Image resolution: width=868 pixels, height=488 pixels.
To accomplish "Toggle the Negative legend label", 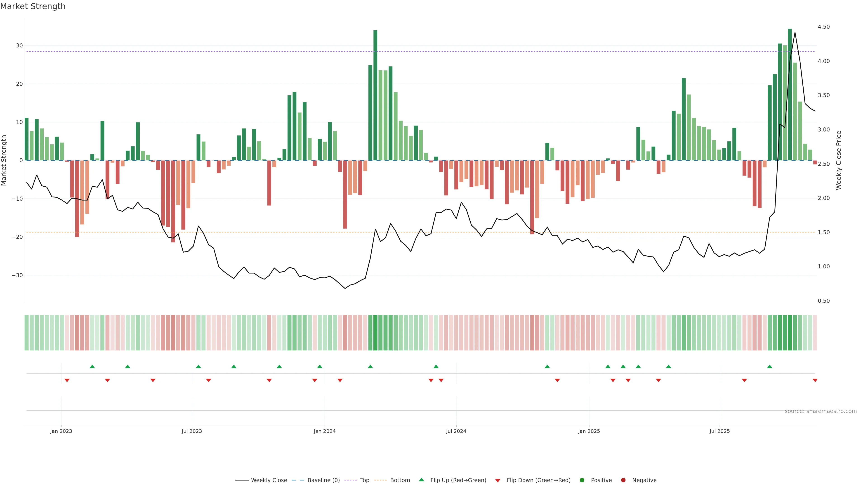I will 644,480.
